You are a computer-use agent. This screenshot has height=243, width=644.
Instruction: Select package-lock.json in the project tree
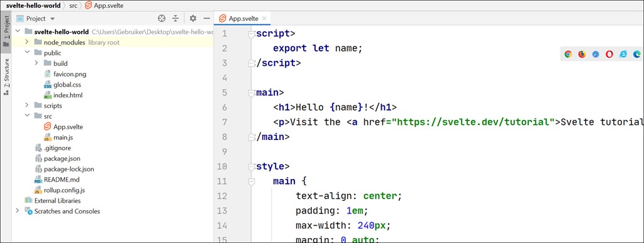click(69, 169)
